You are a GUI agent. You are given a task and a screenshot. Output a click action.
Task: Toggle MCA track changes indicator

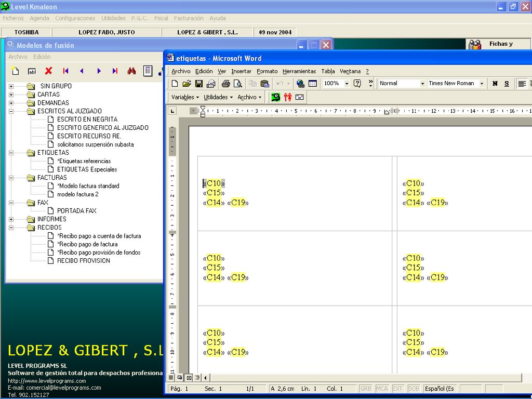point(382,389)
